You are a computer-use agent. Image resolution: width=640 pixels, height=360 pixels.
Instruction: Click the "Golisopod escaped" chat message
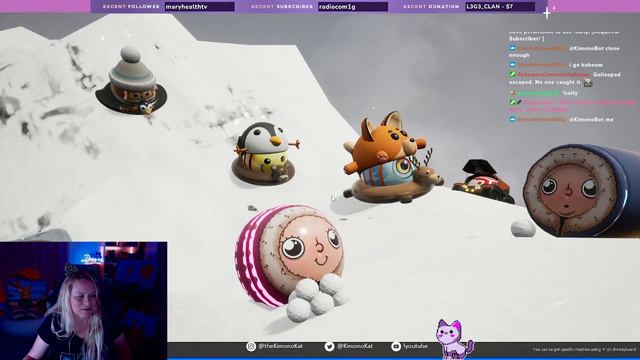click(565, 78)
